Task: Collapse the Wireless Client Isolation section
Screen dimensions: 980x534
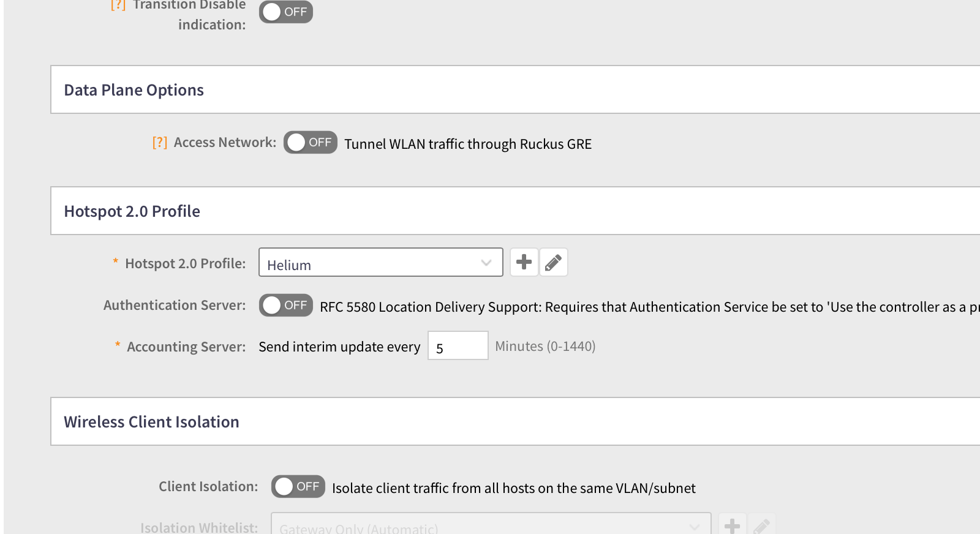Action: pyautogui.click(x=151, y=422)
